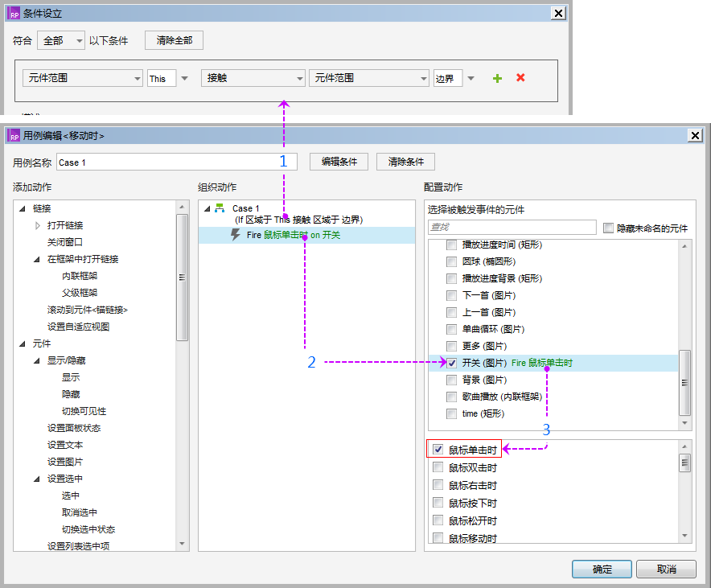Click the 确定 button

coord(602,569)
